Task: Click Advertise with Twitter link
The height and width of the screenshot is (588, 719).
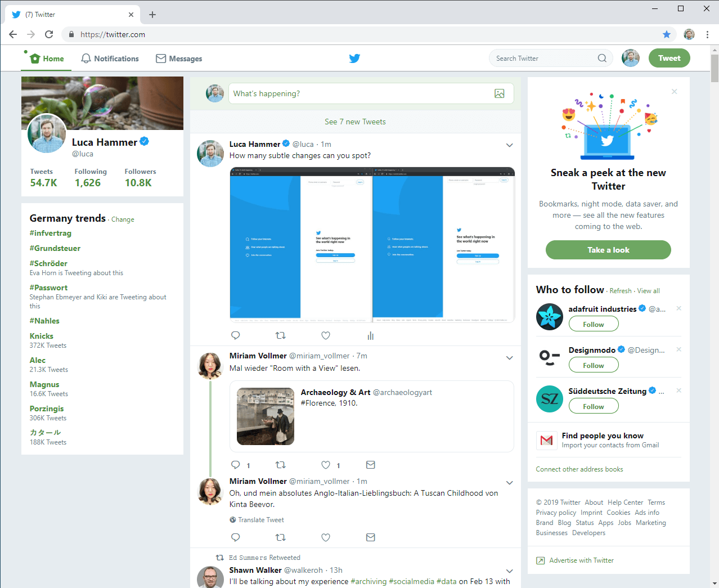Action: tap(581, 560)
